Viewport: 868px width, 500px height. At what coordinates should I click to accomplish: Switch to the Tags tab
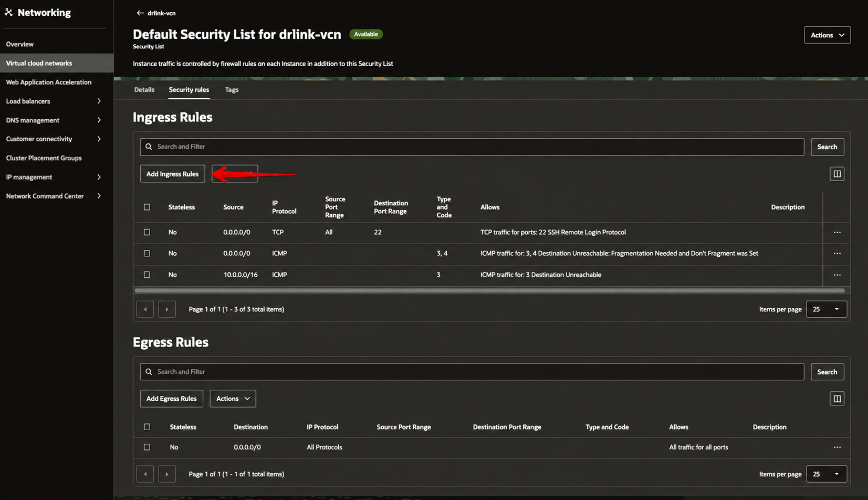tap(232, 90)
